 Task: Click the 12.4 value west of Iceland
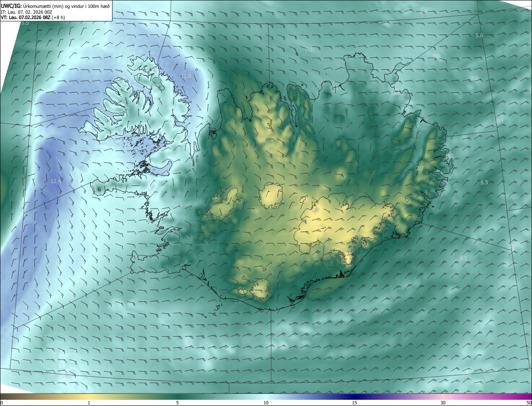point(56,181)
